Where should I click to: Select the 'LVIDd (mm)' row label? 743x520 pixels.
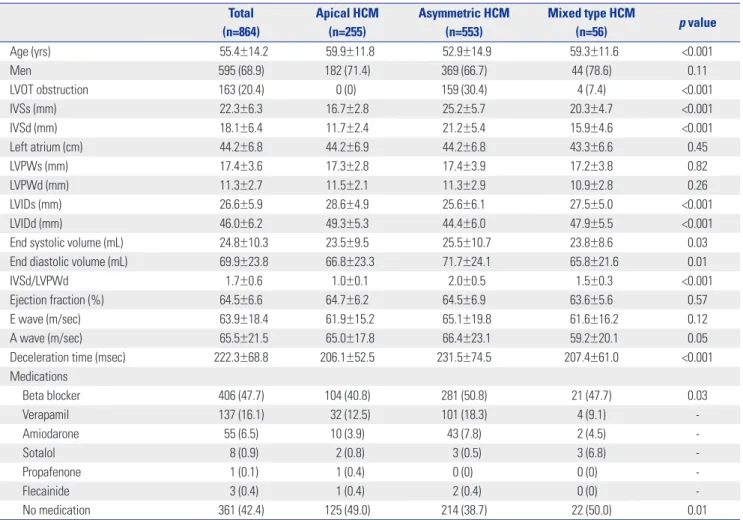coord(36,224)
